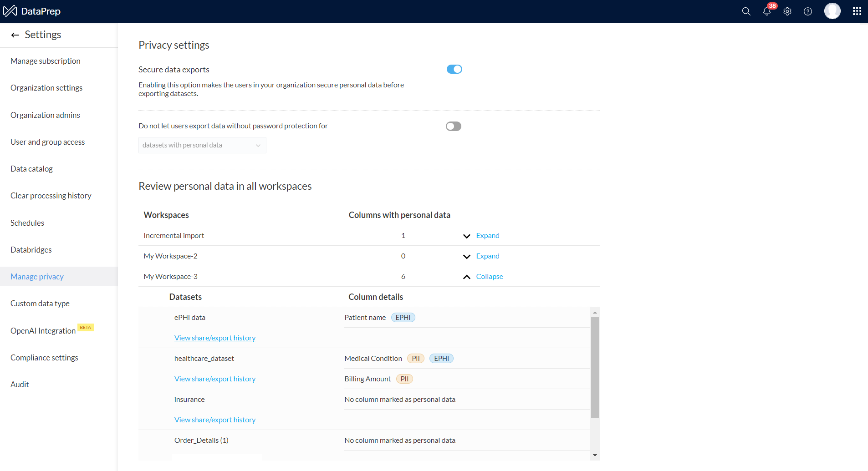Click the DataPrep logo icon
The height and width of the screenshot is (471, 868).
click(10, 11)
